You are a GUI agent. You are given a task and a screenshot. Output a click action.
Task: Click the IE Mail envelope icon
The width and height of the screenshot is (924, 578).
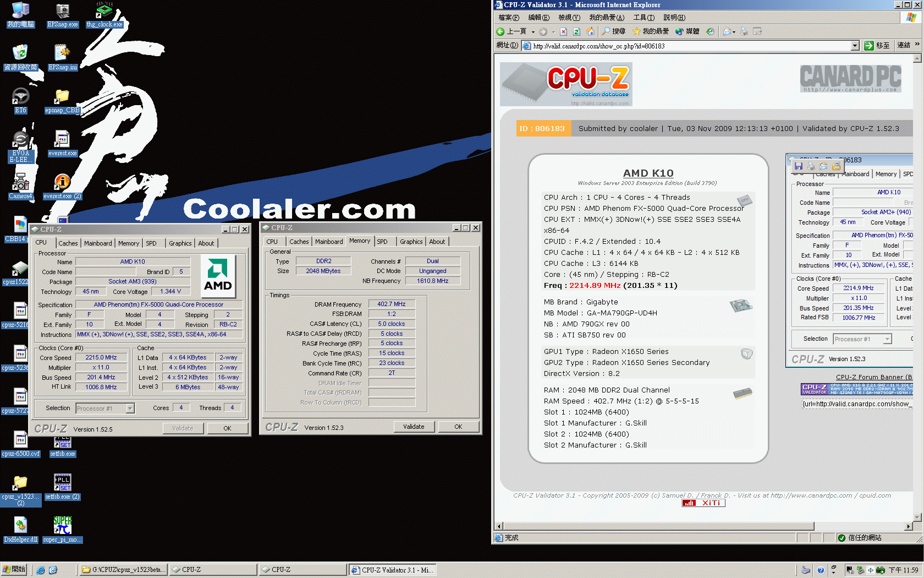coord(727,31)
